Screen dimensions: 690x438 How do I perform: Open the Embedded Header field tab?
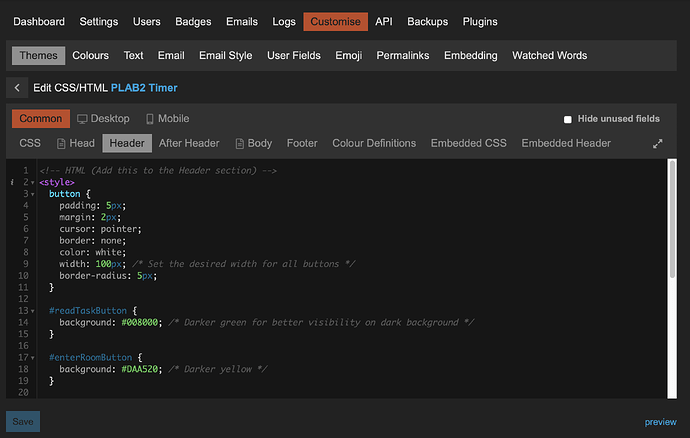point(566,144)
